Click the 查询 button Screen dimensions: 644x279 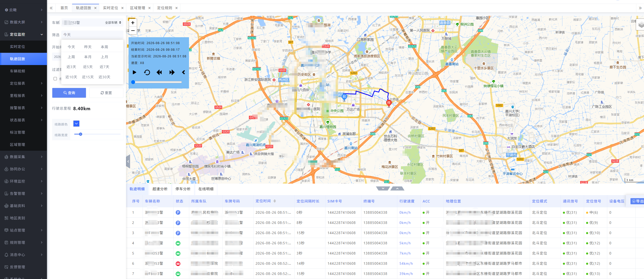tap(69, 93)
